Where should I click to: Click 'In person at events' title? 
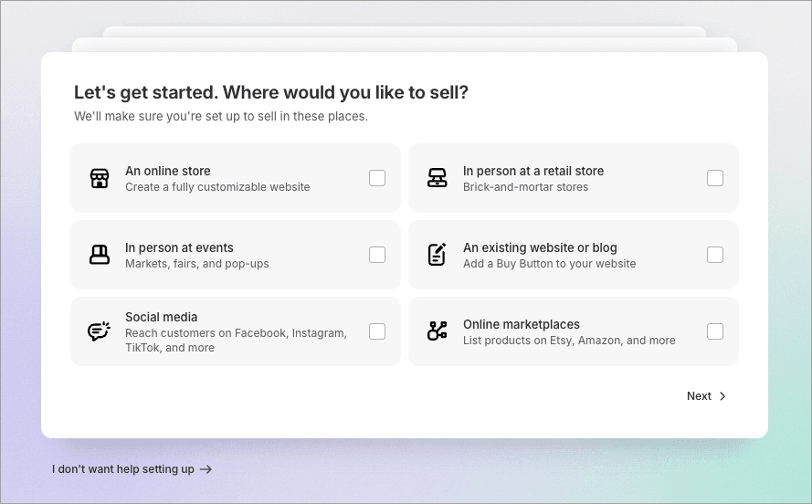tap(179, 247)
